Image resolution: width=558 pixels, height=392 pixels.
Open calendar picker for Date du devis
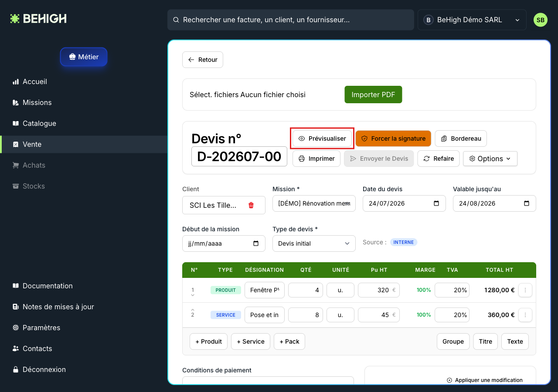(436, 203)
